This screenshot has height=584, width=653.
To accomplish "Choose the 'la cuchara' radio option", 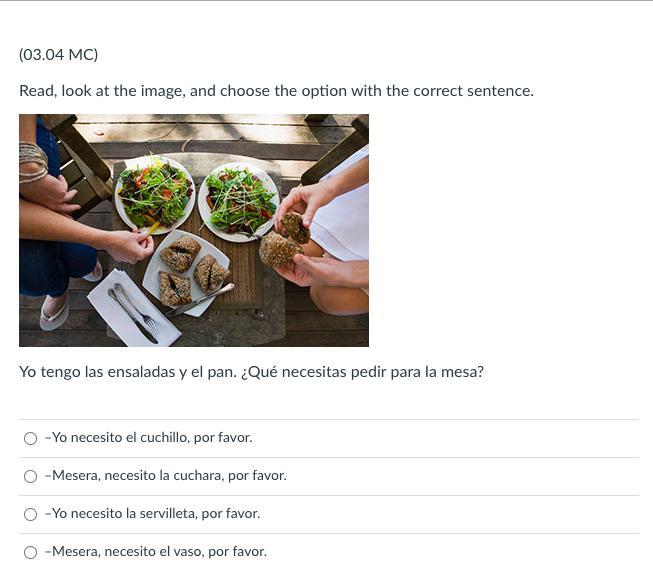I will pos(30,476).
